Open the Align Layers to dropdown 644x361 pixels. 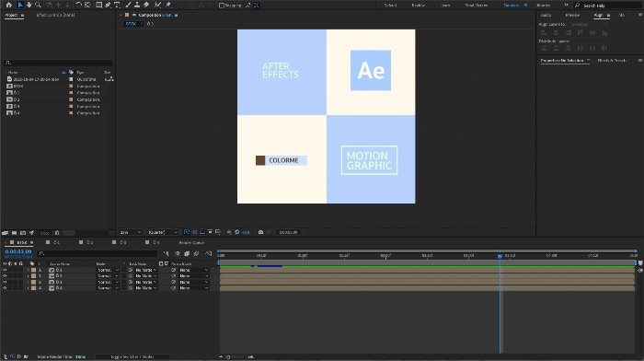coord(589,24)
